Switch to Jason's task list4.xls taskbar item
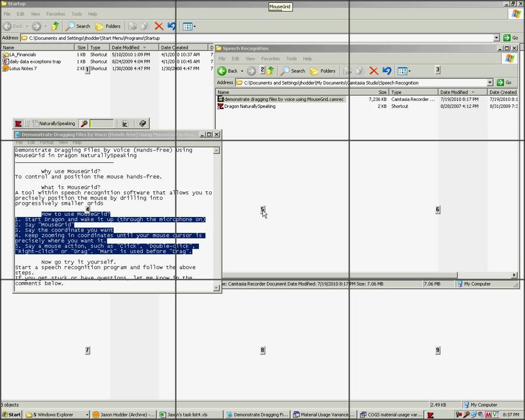The image size is (525, 420). click(x=190, y=415)
